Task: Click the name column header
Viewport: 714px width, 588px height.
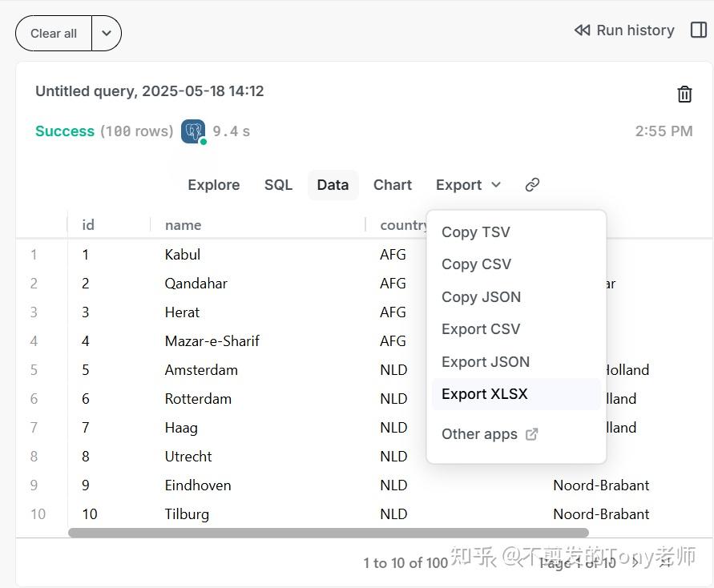Action: tap(183, 225)
